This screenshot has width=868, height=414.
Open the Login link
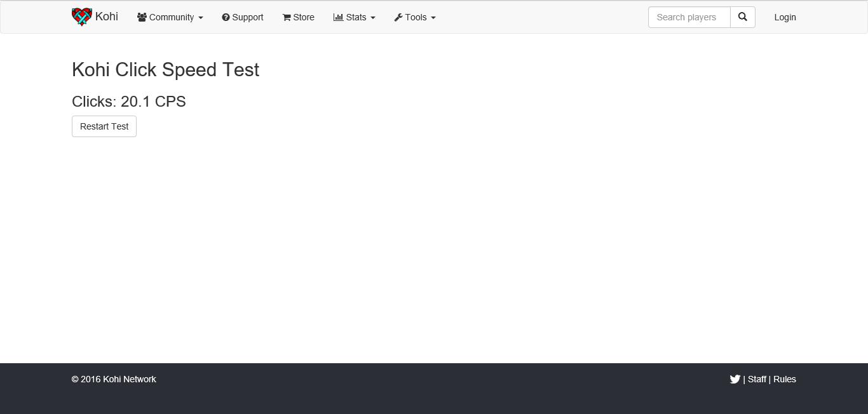tap(785, 17)
